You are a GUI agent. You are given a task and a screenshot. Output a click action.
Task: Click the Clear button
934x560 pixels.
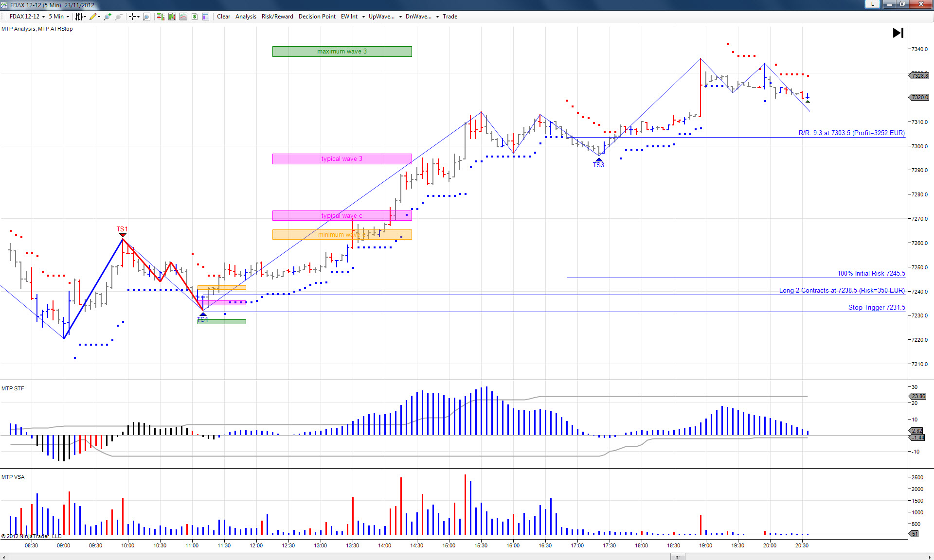(224, 17)
